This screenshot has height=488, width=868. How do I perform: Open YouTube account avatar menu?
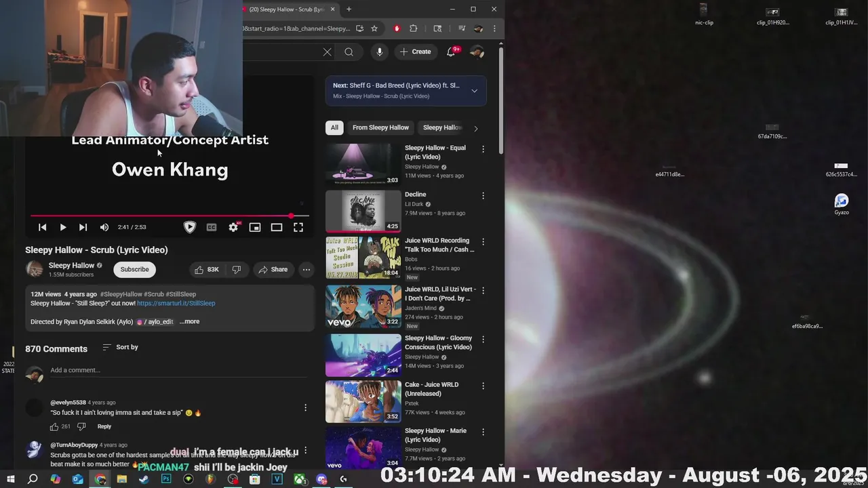pyautogui.click(x=477, y=52)
